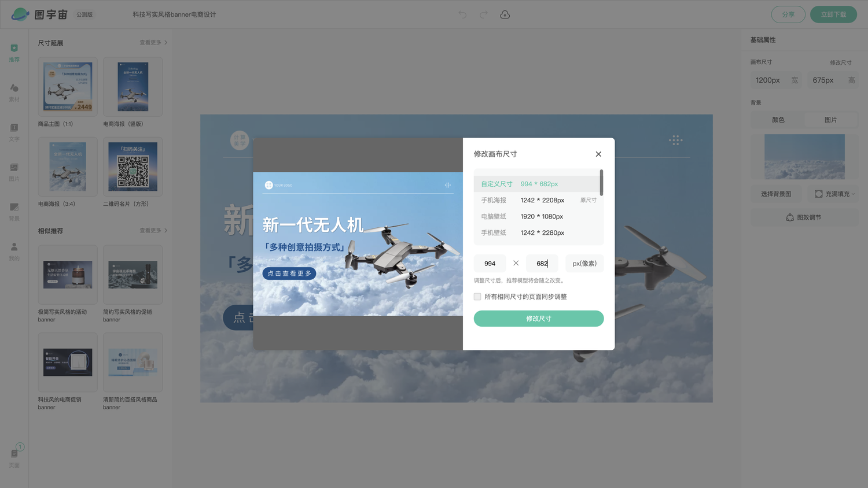The width and height of the screenshot is (868, 488).
Task: Open the 推荐 sidebar panel
Action: click(x=14, y=53)
